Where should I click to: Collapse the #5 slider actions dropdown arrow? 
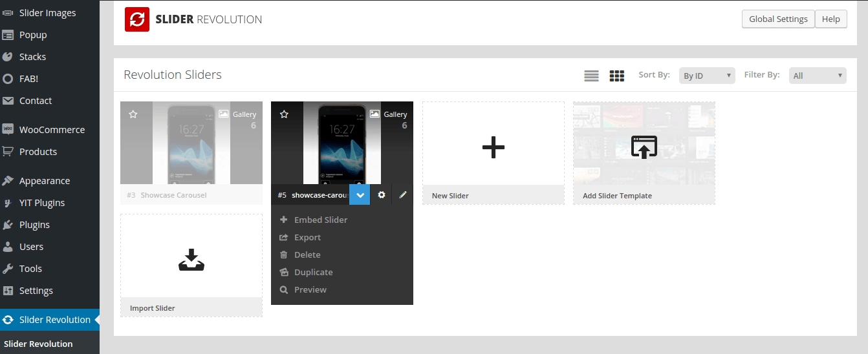[x=360, y=194]
